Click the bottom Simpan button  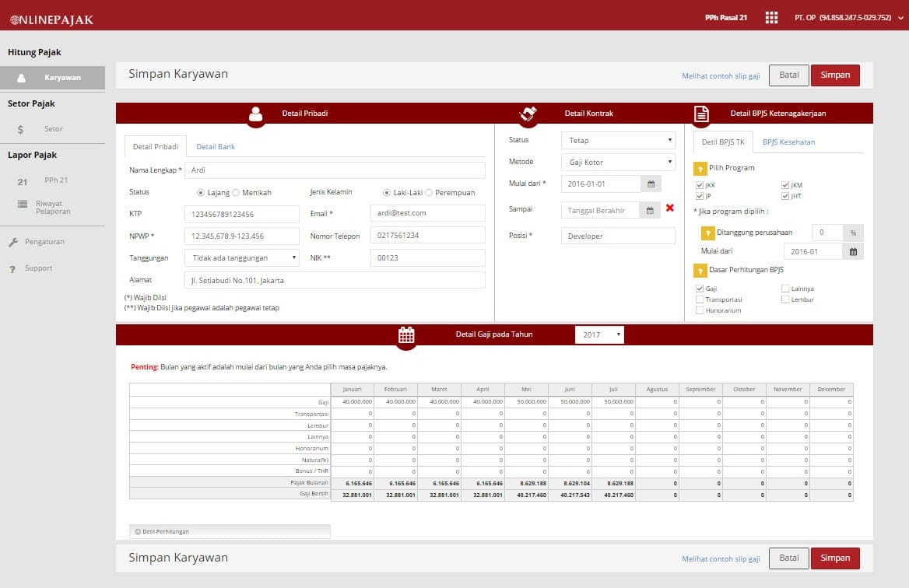click(835, 558)
